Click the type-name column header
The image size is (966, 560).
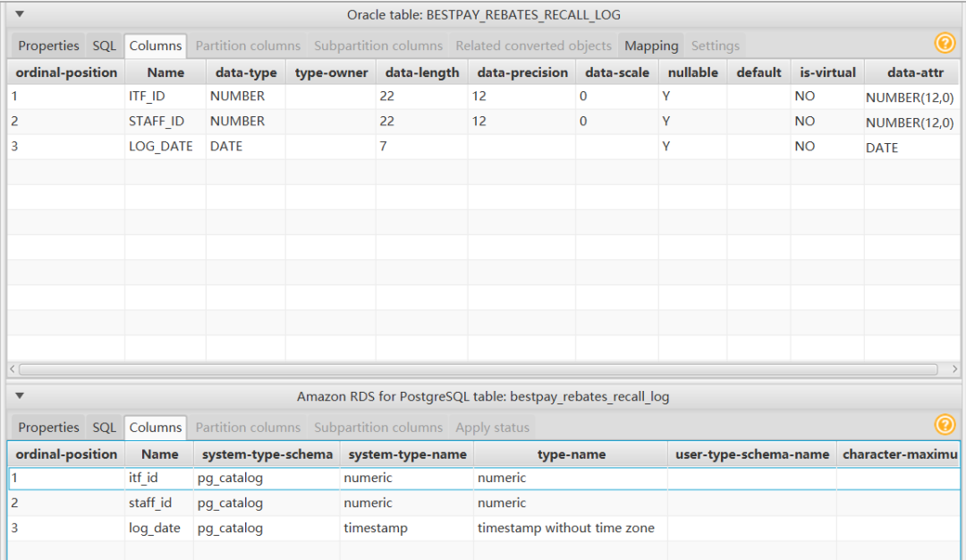571,454
